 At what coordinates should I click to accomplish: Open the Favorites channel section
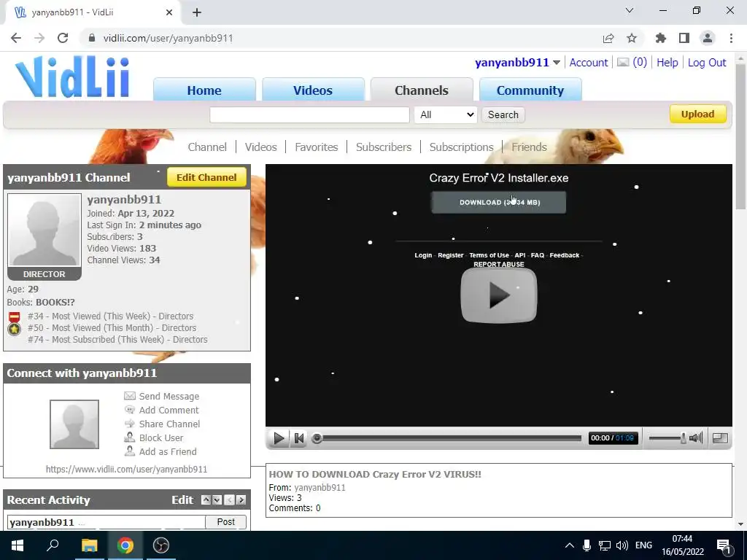tap(317, 147)
